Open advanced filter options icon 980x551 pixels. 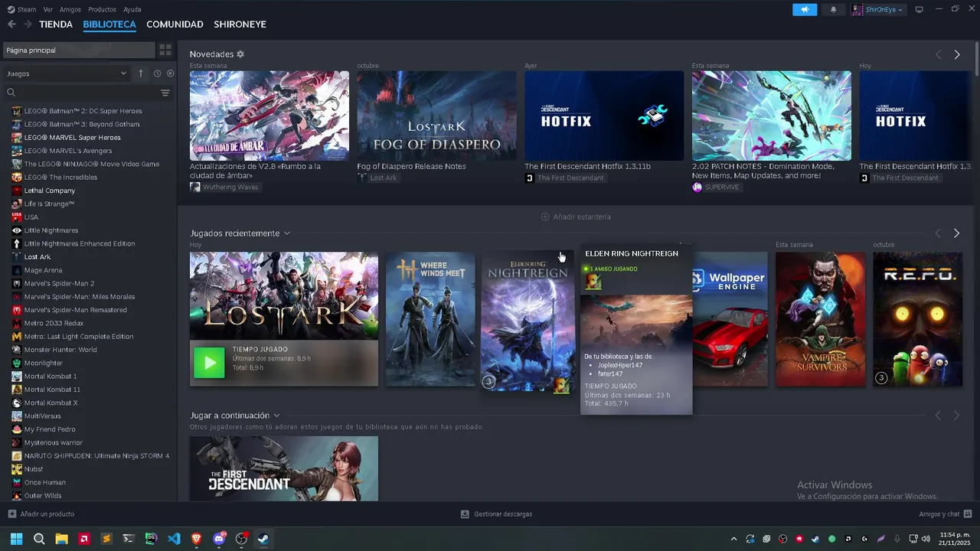point(165,93)
